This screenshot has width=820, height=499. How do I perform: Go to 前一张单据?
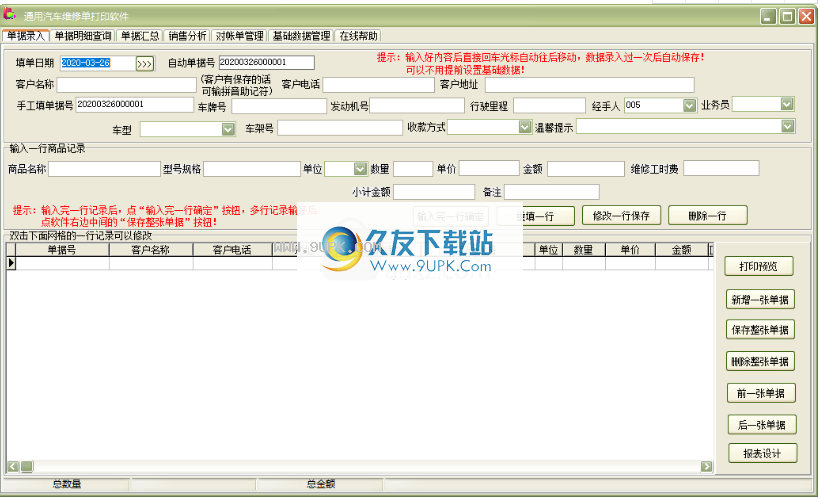tap(761, 393)
